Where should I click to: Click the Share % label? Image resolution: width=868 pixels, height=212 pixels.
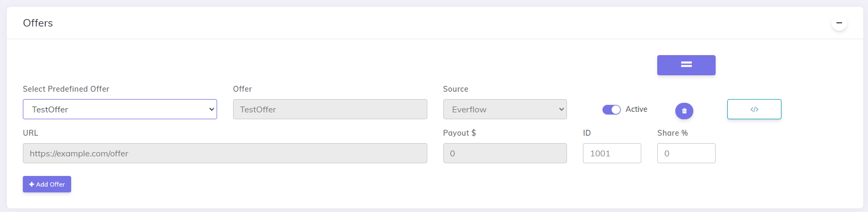[x=672, y=133]
